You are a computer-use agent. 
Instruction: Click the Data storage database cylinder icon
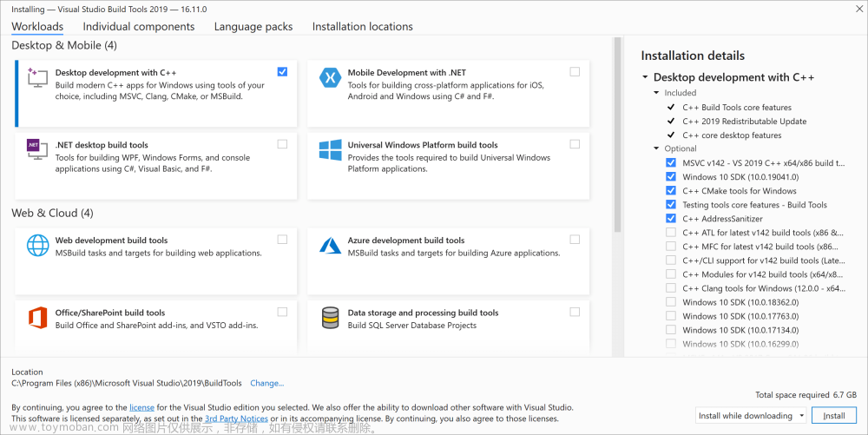330,318
